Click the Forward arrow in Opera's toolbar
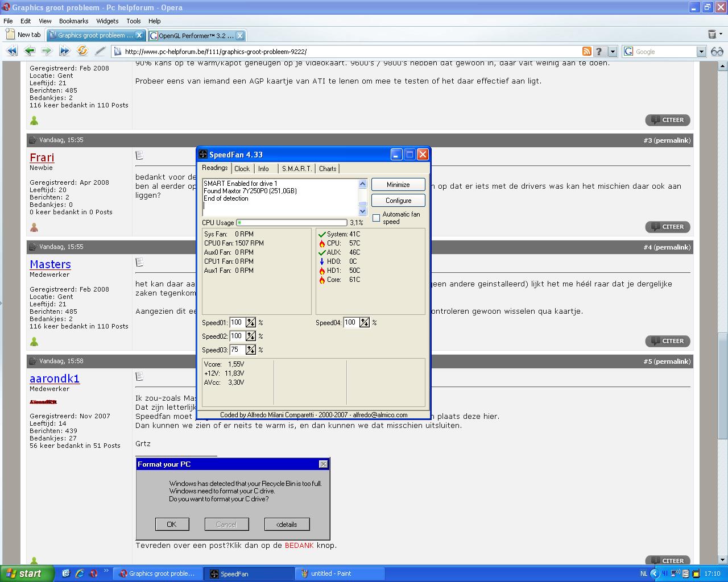 click(47, 51)
